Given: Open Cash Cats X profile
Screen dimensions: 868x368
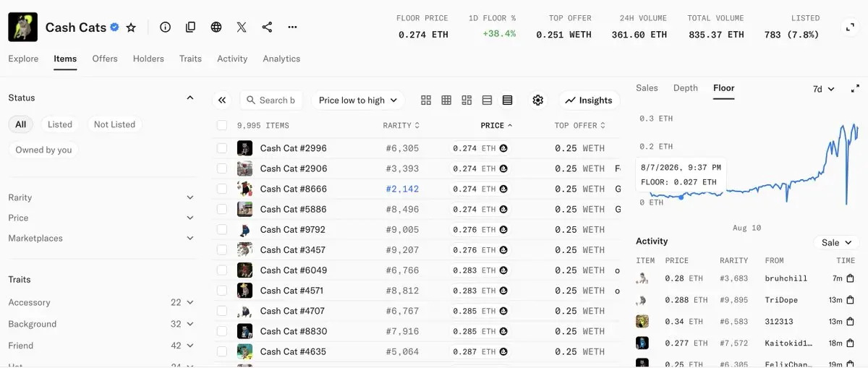Looking at the screenshot, I should point(242,27).
